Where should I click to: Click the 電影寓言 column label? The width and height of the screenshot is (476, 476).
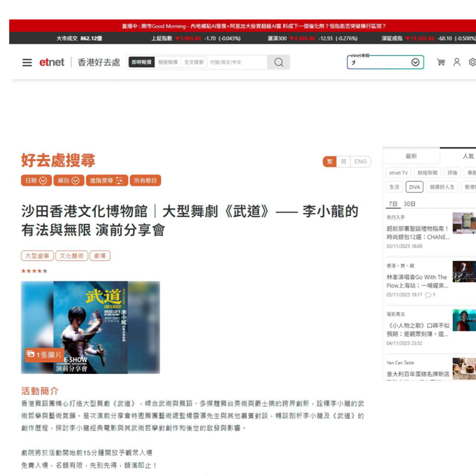pyautogui.click(x=395, y=314)
